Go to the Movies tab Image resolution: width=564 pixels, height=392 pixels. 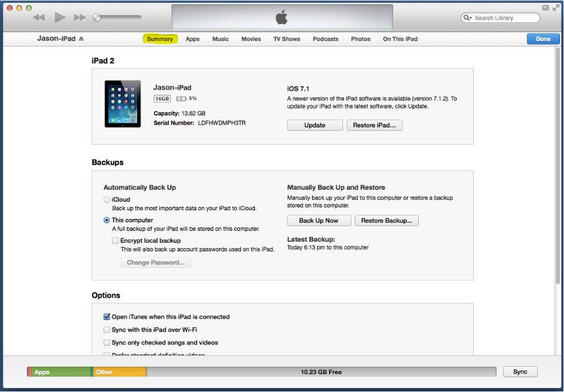pos(251,39)
